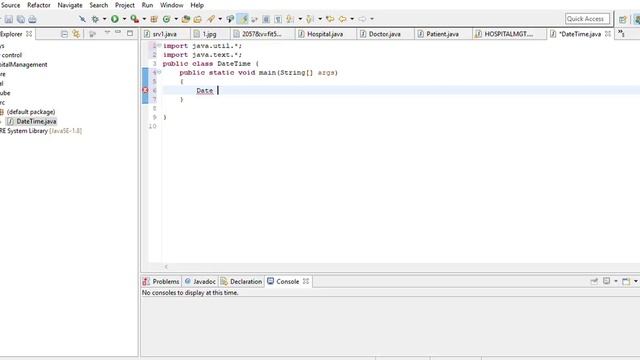Toggle Mark Occurrences highlighted toolbar icon
This screenshot has height=360, width=640.
[x=243, y=19]
